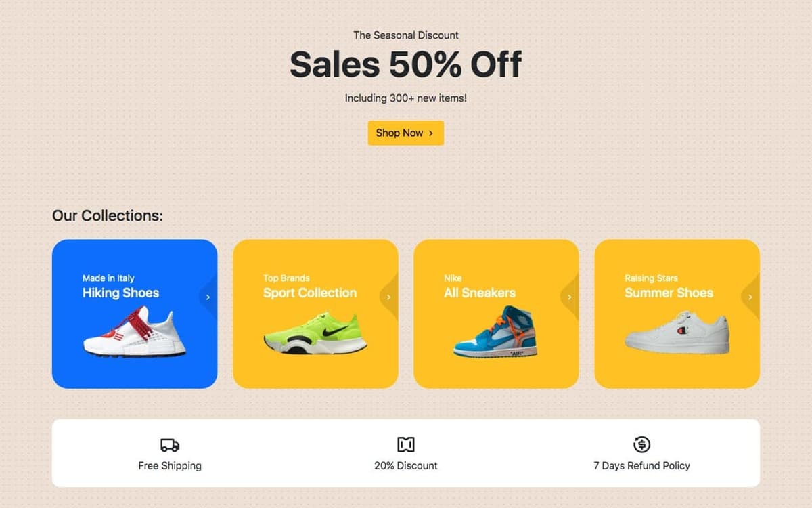Click the Shop Now button
812x508 pixels.
tap(406, 133)
